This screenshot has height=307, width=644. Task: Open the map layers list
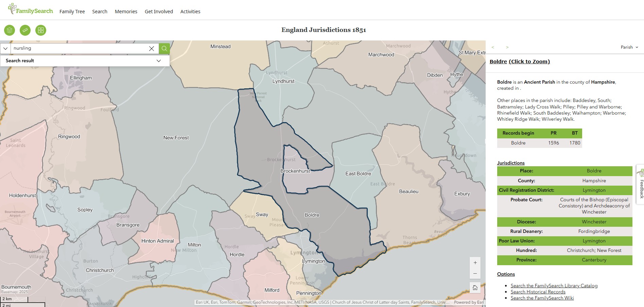click(x=10, y=30)
